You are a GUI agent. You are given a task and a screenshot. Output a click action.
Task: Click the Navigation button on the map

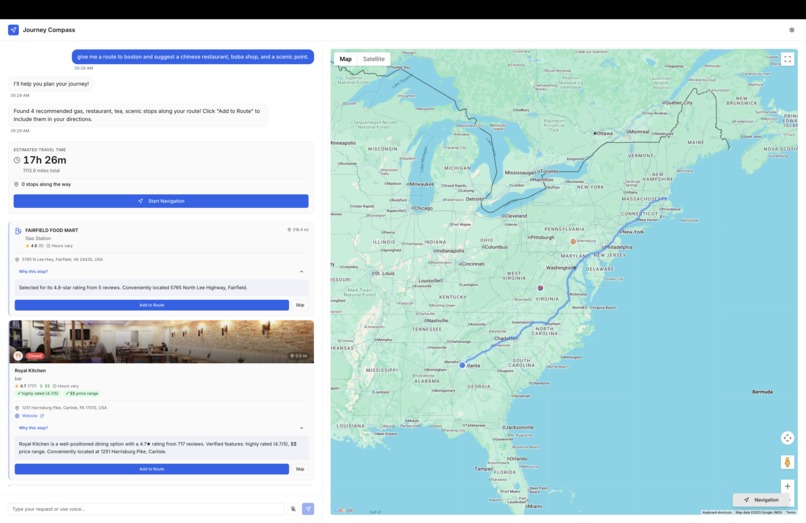tap(761, 499)
